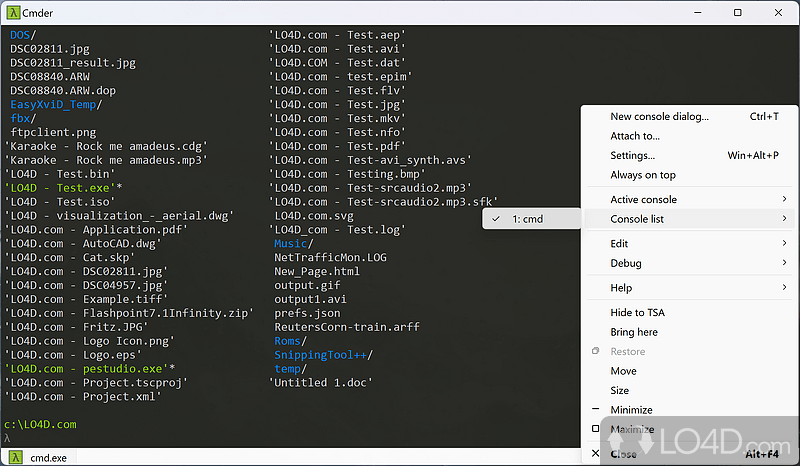Click LO4D.com.svg file name
Viewport: 800px width, 466px height.
314,216
